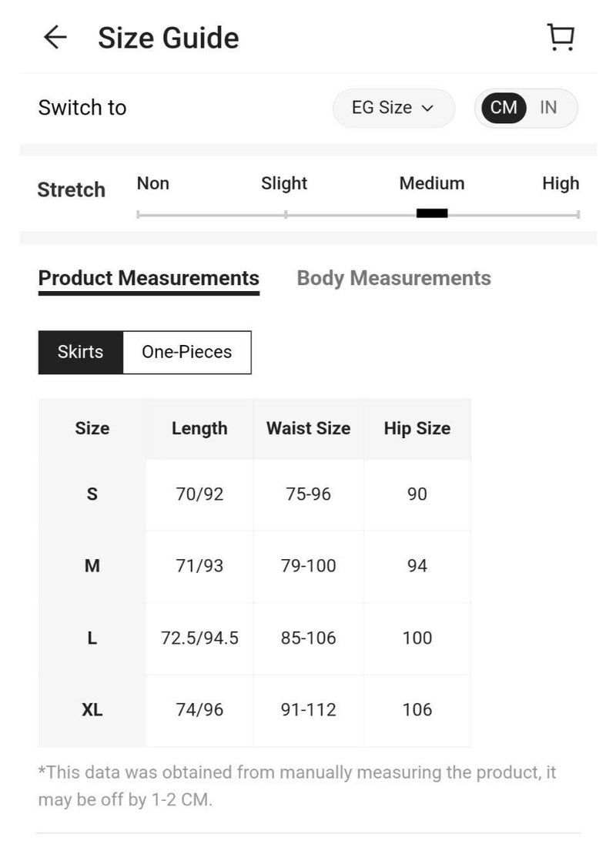Click the Waist Size column header
Screen dimensions: 616x841
(x=308, y=428)
